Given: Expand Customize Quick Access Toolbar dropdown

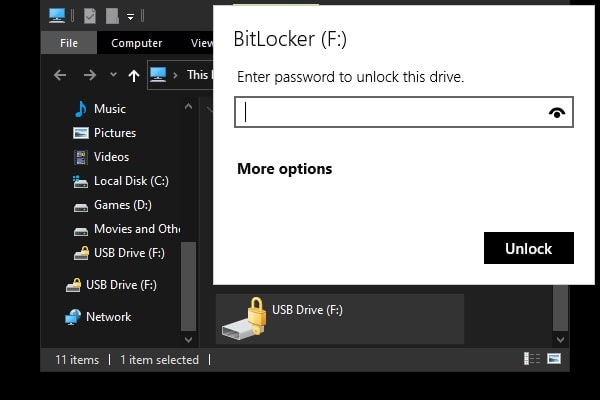Looking at the screenshot, I should tap(130, 16).
